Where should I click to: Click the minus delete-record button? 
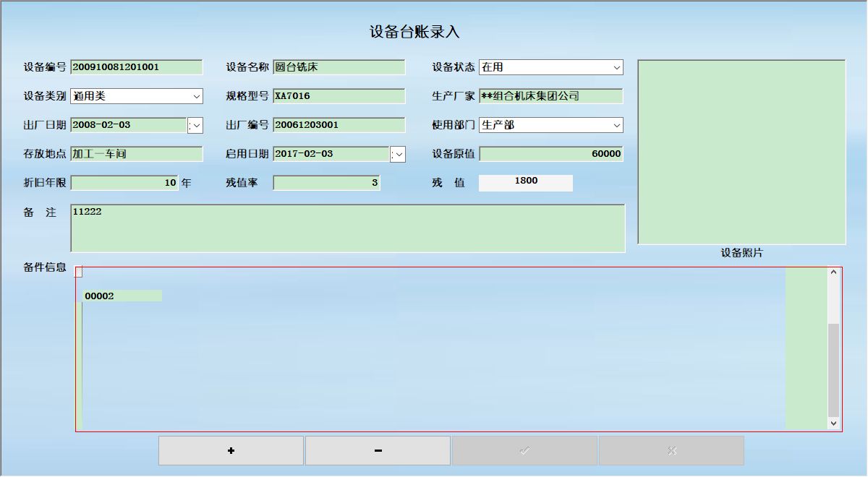pyautogui.click(x=378, y=450)
